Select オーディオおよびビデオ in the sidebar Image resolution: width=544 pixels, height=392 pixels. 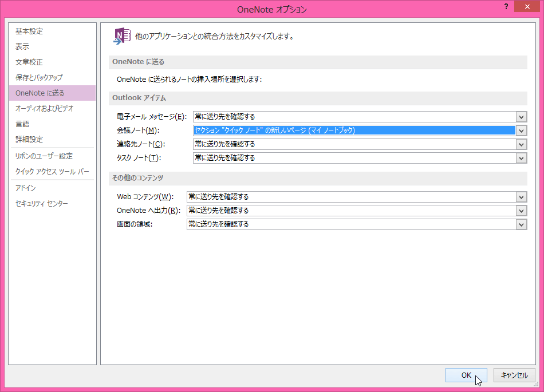[52, 109]
